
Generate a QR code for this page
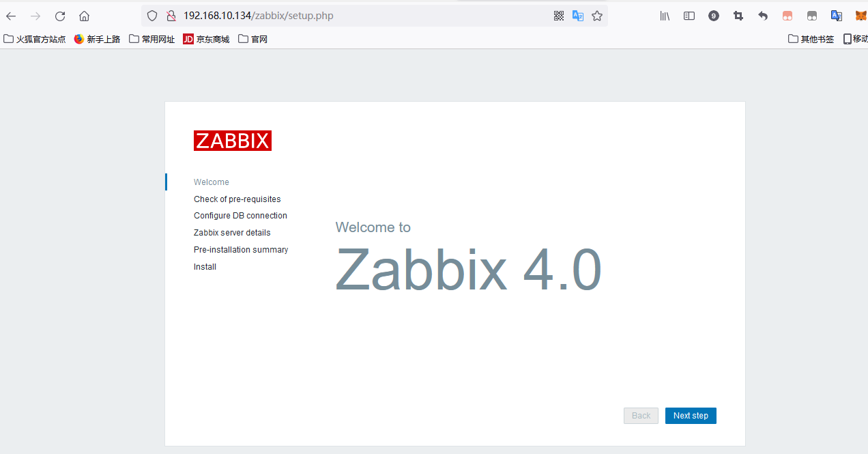(x=559, y=16)
